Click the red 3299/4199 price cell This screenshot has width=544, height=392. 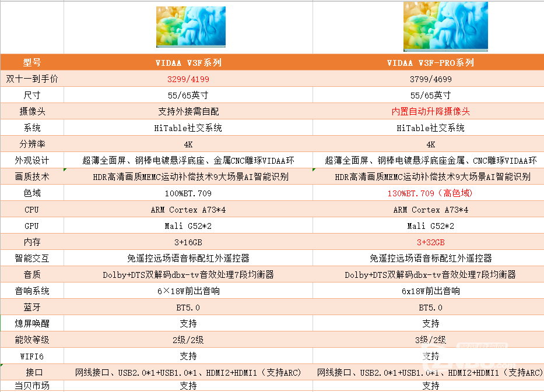click(x=188, y=79)
